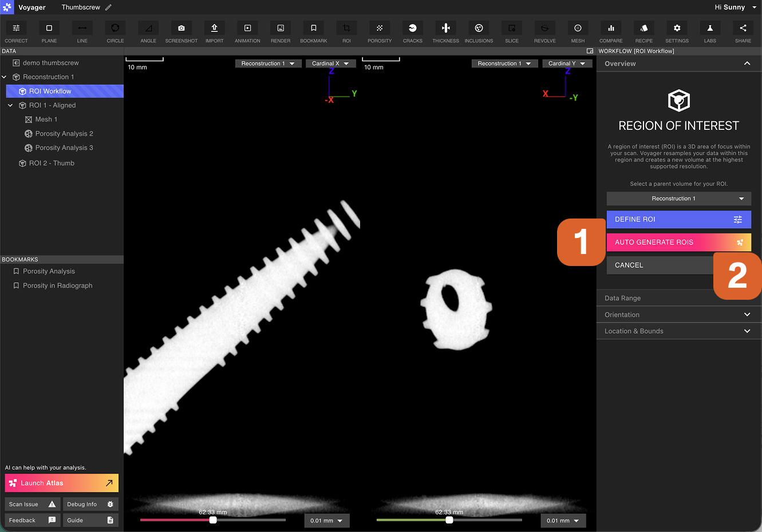The height and width of the screenshot is (532, 762).
Task: Select the Mesh tool
Action: point(578,29)
